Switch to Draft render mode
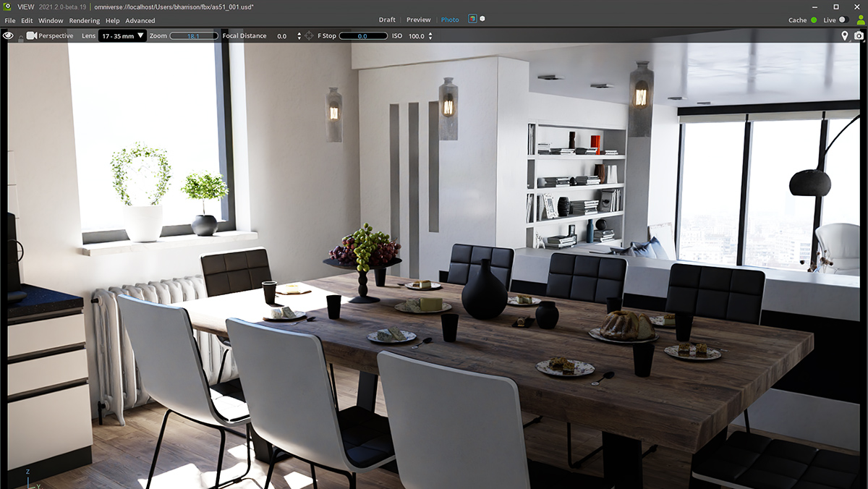This screenshot has height=489, width=868. [x=387, y=20]
